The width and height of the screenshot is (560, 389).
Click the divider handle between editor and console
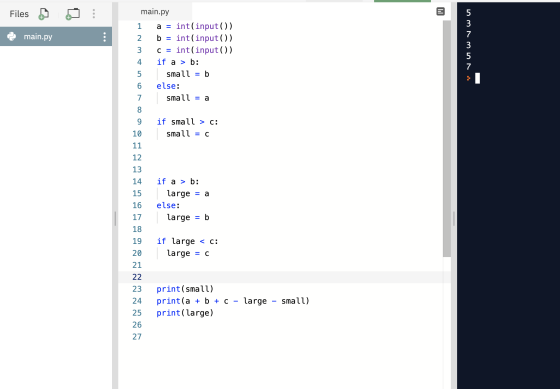[454, 218]
